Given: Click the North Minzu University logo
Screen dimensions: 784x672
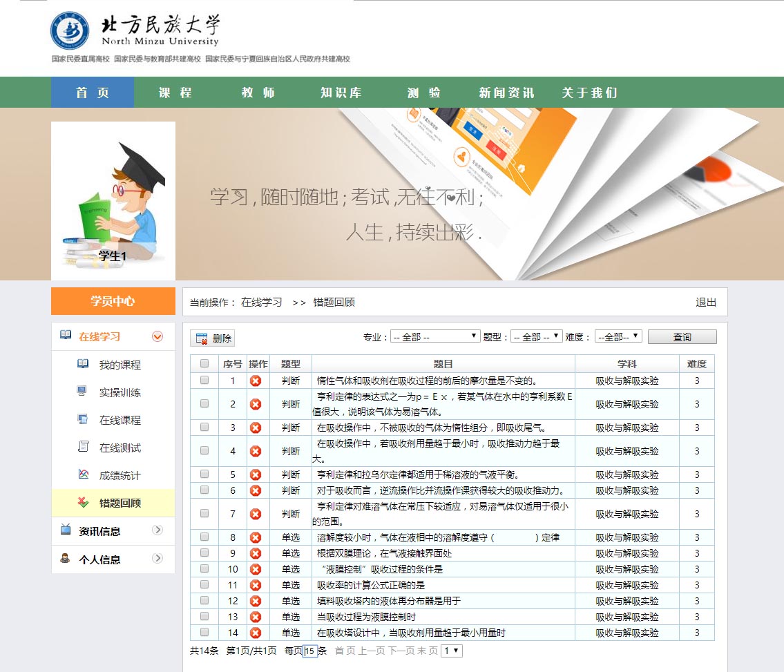Looking at the screenshot, I should click(70, 30).
